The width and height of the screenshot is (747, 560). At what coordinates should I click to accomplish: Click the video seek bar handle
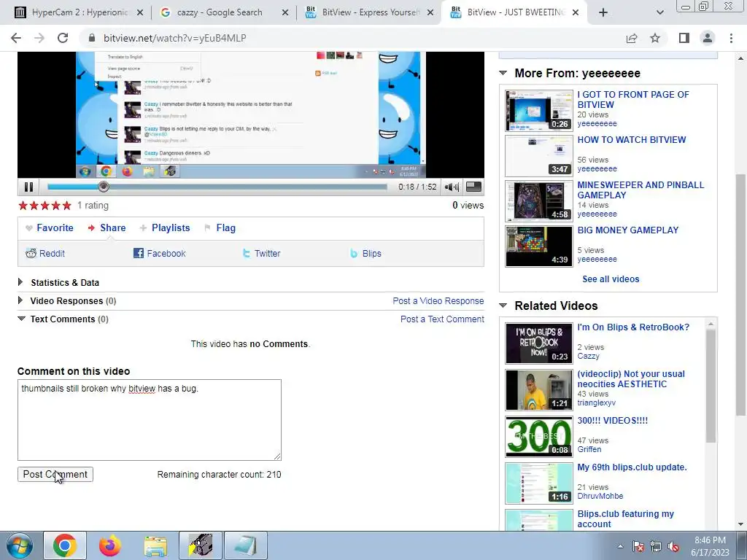[x=104, y=187]
